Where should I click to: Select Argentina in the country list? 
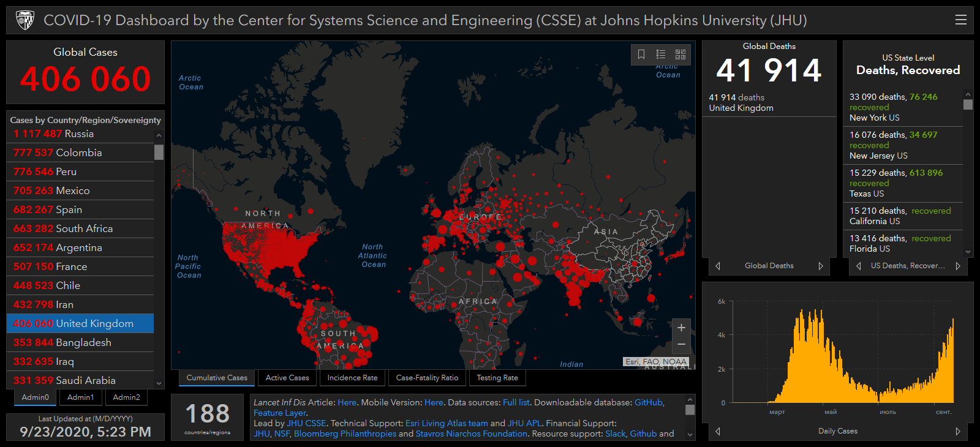(x=80, y=247)
